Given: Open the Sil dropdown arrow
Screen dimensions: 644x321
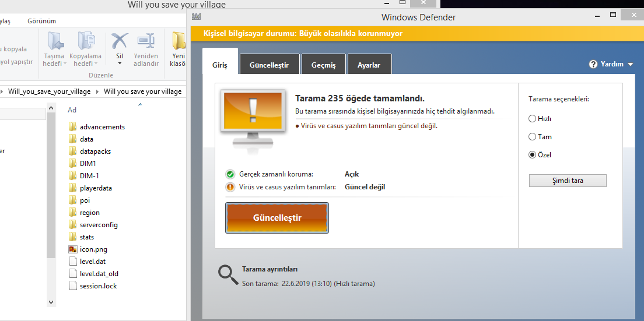Looking at the screenshot, I should [120, 64].
